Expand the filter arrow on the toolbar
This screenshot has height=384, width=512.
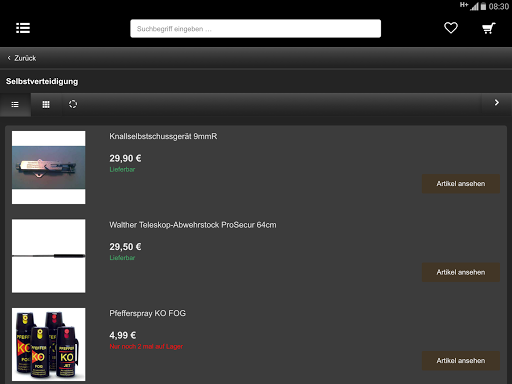click(x=497, y=103)
